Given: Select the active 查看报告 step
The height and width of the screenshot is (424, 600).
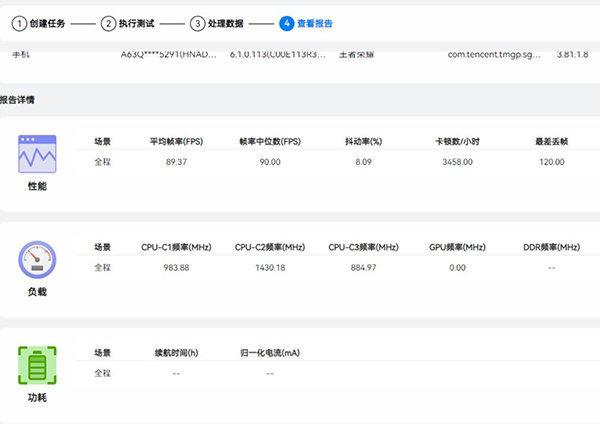Looking at the screenshot, I should pos(307,22).
